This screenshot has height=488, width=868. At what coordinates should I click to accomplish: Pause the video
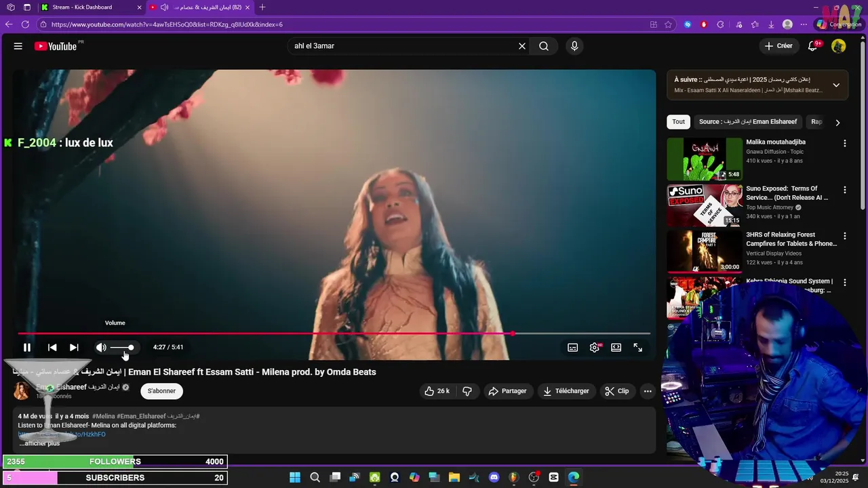coord(27,347)
